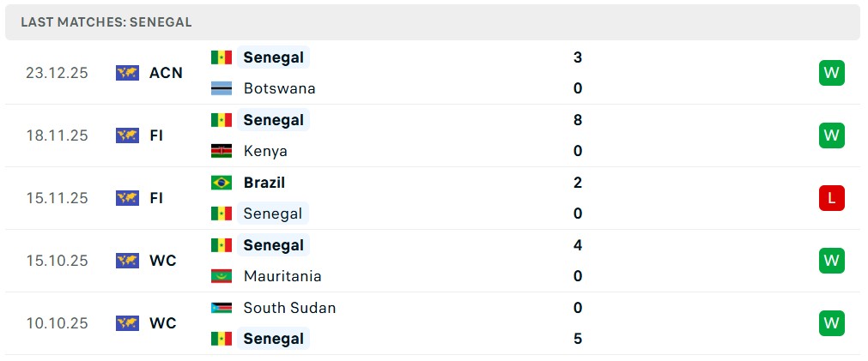Viewport: 868px width, 361px height.
Task: Open the Mauritania team page
Action: pos(282,276)
